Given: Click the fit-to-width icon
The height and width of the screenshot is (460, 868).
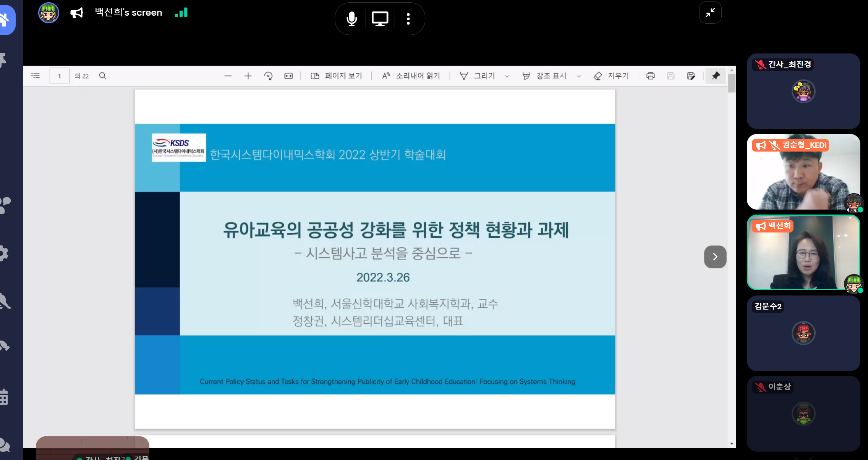Looking at the screenshot, I should 289,76.
